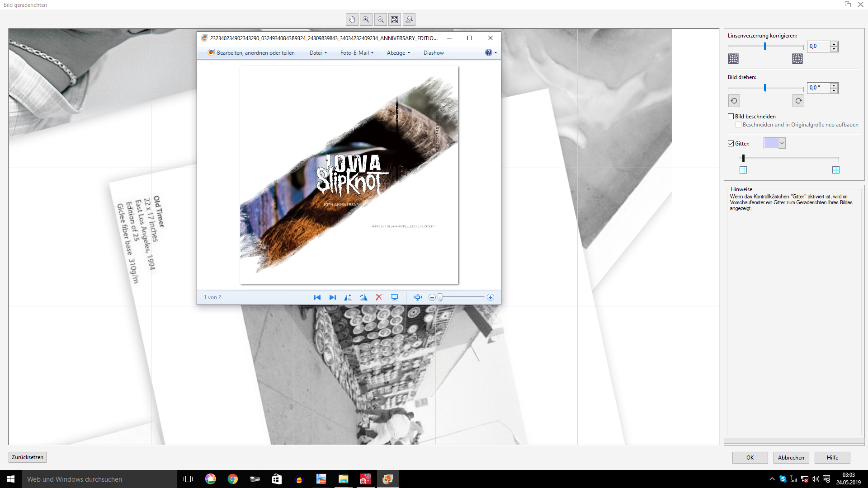The width and height of the screenshot is (868, 488).
Task: Click coarse grid icon under Gitter slider
Action: point(743,170)
